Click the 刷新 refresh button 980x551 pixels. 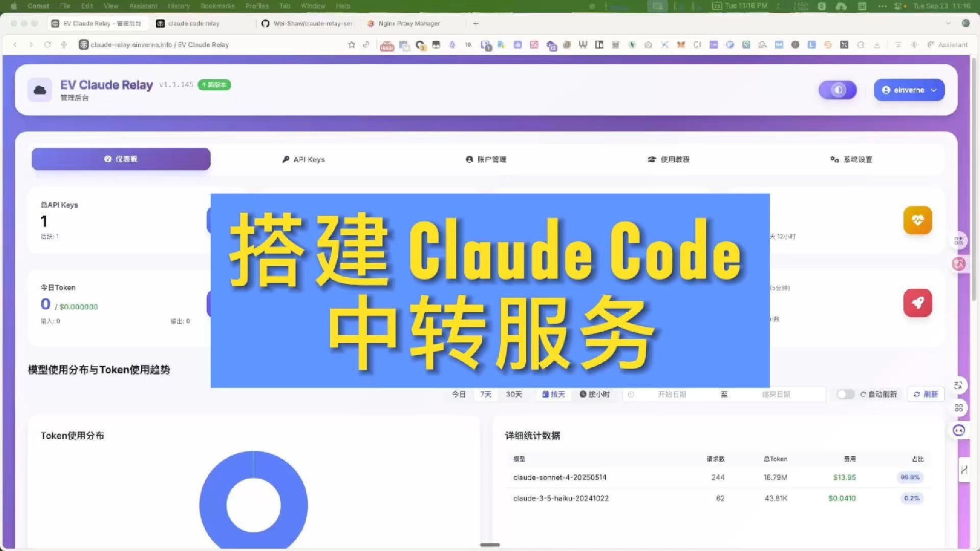point(926,394)
